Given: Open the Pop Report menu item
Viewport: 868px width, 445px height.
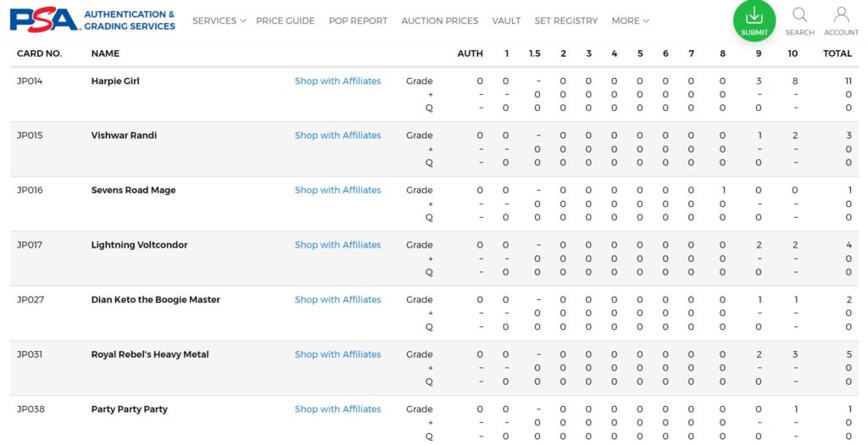Looking at the screenshot, I should (x=359, y=21).
